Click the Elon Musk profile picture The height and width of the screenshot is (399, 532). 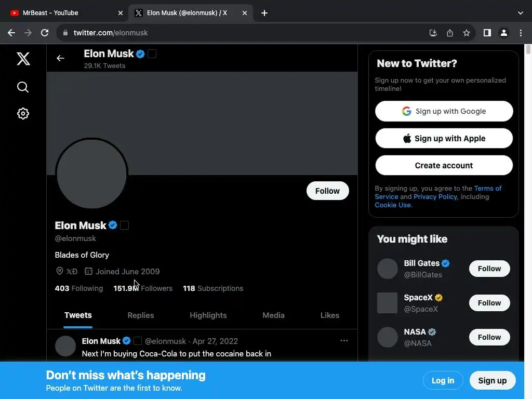(91, 174)
